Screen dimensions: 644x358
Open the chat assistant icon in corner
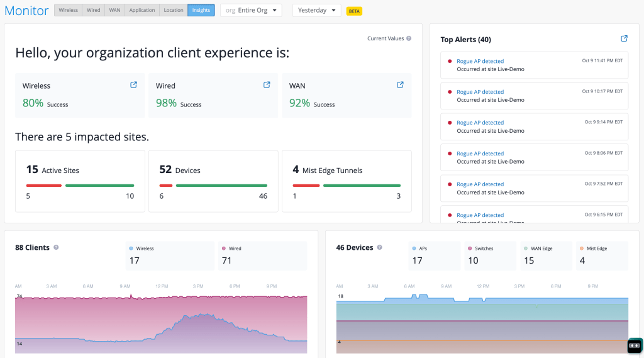[635, 345]
